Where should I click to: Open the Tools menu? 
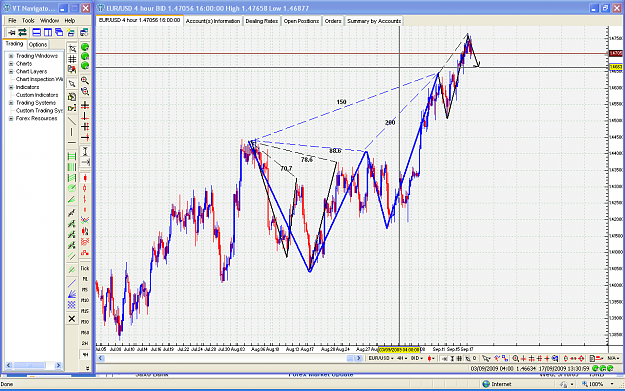pyautogui.click(x=28, y=20)
